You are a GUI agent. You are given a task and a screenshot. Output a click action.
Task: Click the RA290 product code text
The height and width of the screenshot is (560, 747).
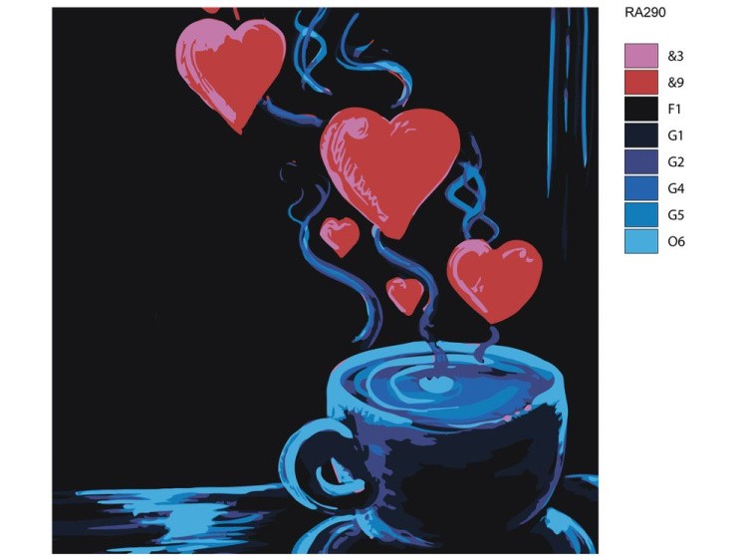pyautogui.click(x=645, y=13)
